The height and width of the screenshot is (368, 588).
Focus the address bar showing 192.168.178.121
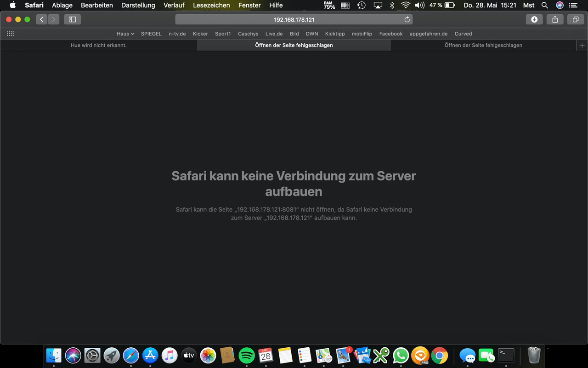[x=294, y=19]
